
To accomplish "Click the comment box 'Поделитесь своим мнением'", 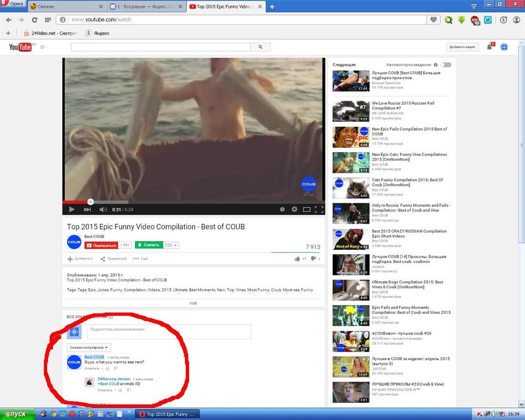I will click(169, 330).
